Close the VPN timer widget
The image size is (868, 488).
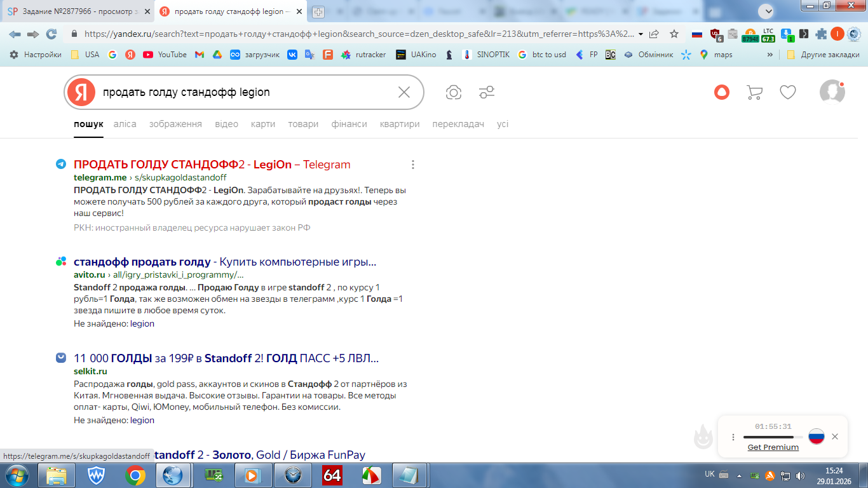point(835,437)
